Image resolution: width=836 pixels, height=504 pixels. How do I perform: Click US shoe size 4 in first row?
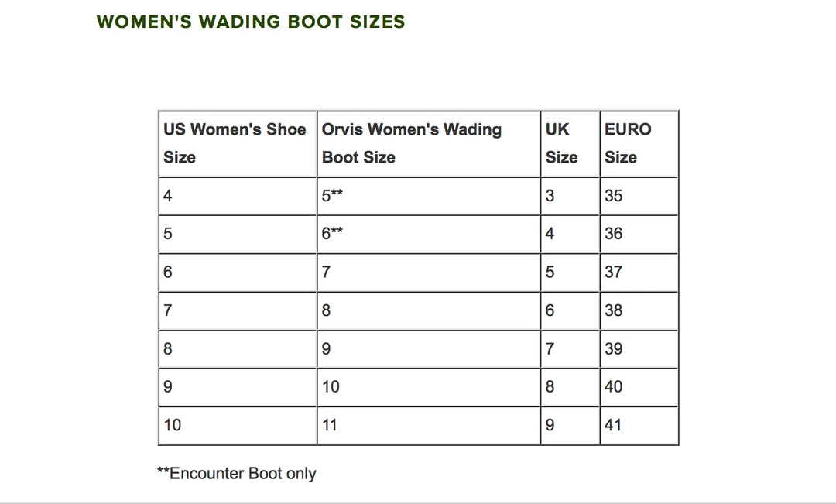point(168,196)
